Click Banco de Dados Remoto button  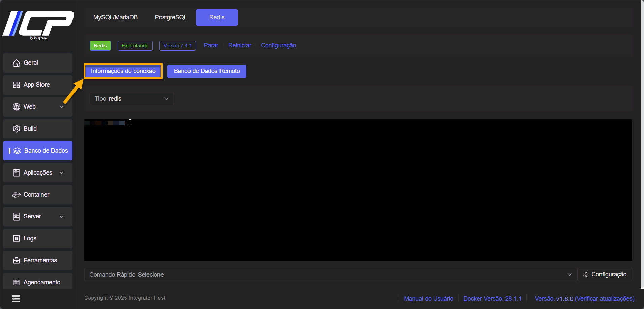(207, 71)
